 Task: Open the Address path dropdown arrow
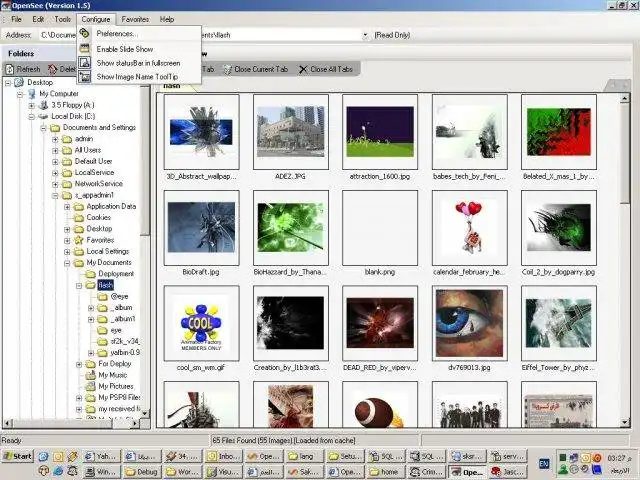[x=364, y=35]
